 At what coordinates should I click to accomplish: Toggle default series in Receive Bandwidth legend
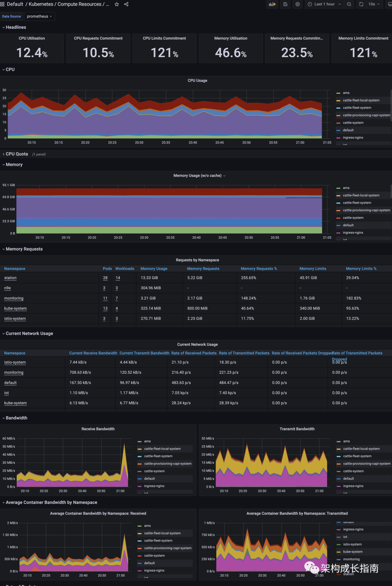149,479
